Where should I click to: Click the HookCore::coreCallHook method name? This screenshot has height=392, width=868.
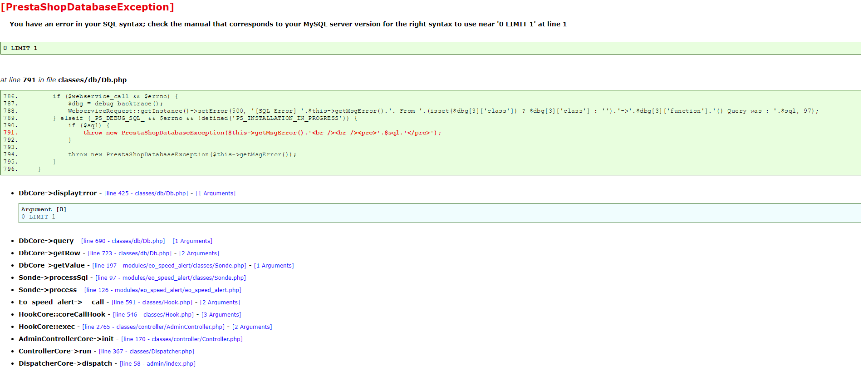coord(62,314)
